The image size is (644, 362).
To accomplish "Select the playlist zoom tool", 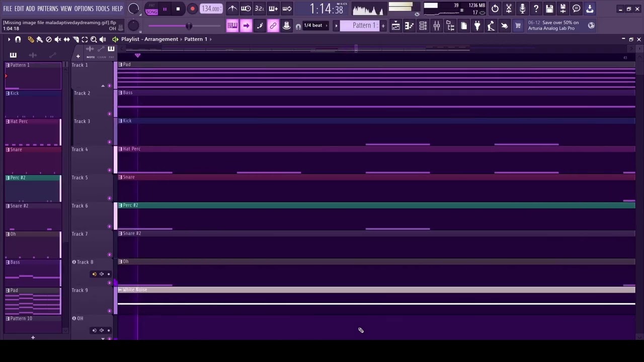I will 94,39.
